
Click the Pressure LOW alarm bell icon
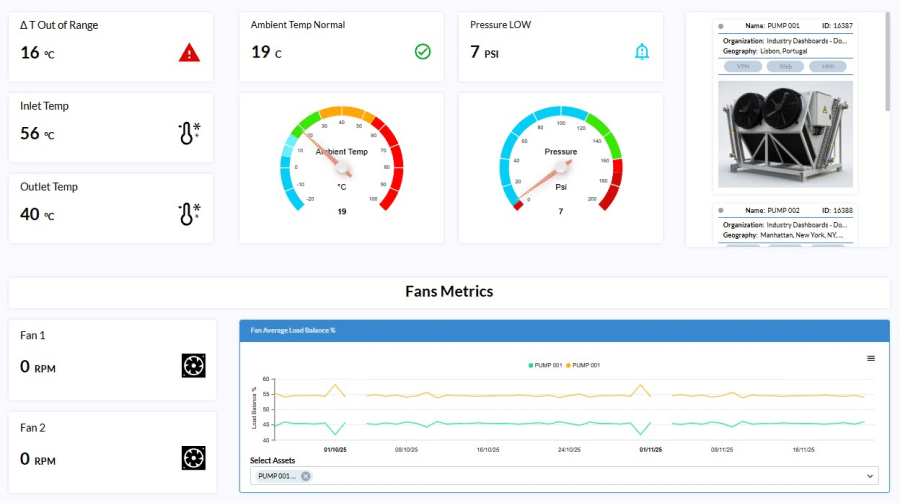coord(642,51)
